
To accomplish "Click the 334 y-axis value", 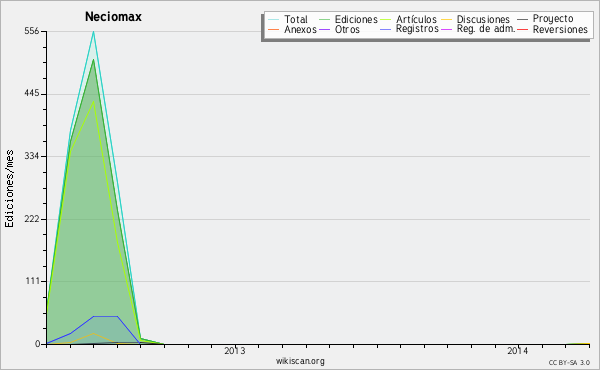I will click(32, 156).
